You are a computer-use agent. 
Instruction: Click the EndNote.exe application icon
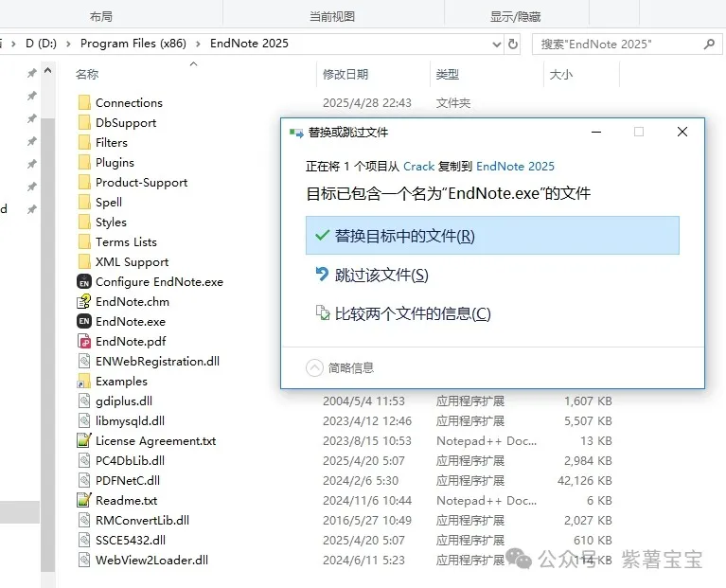83,321
